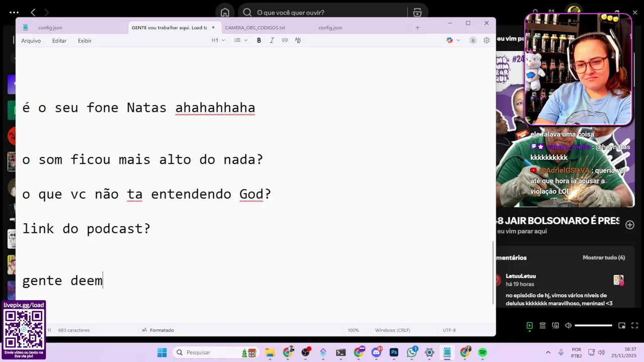Open Spotify miniplayer

pos(622,326)
